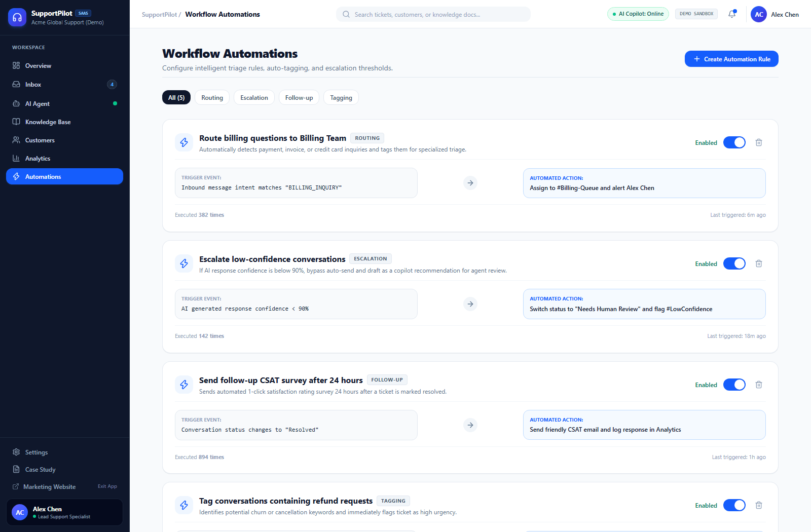Click Exit App
This screenshot has width=811, height=532.
coord(107,486)
